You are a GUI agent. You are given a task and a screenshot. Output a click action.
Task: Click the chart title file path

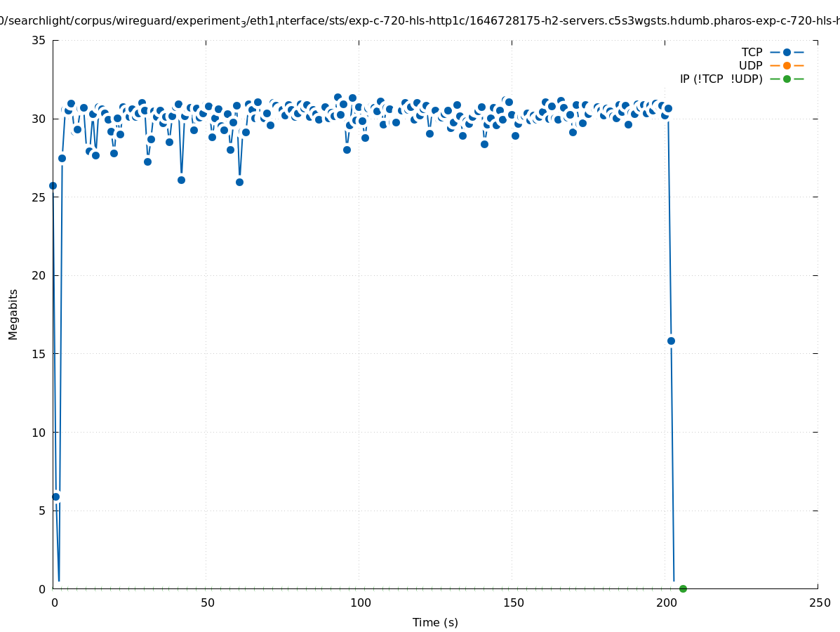point(420,22)
